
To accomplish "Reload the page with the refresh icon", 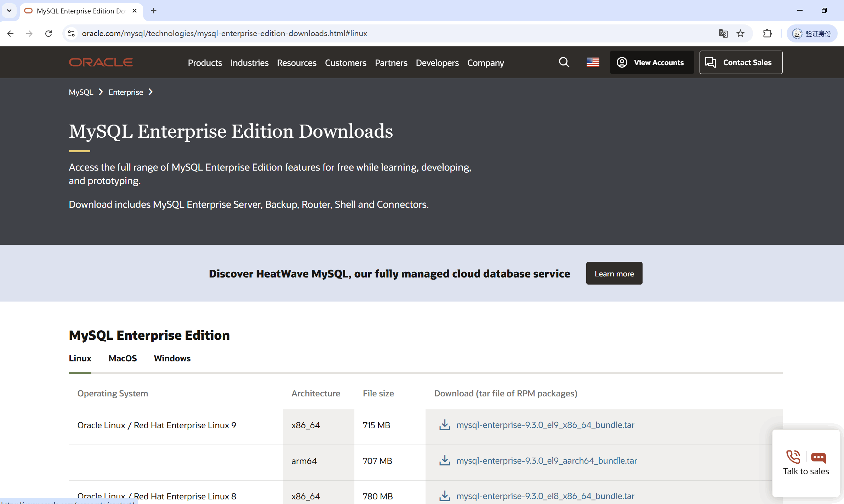I will (x=49, y=33).
